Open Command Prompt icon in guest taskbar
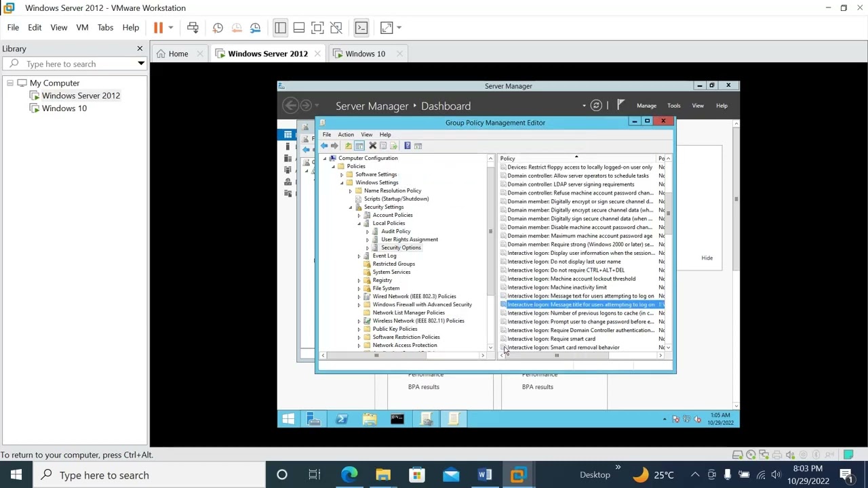The height and width of the screenshot is (488, 868). tap(397, 420)
